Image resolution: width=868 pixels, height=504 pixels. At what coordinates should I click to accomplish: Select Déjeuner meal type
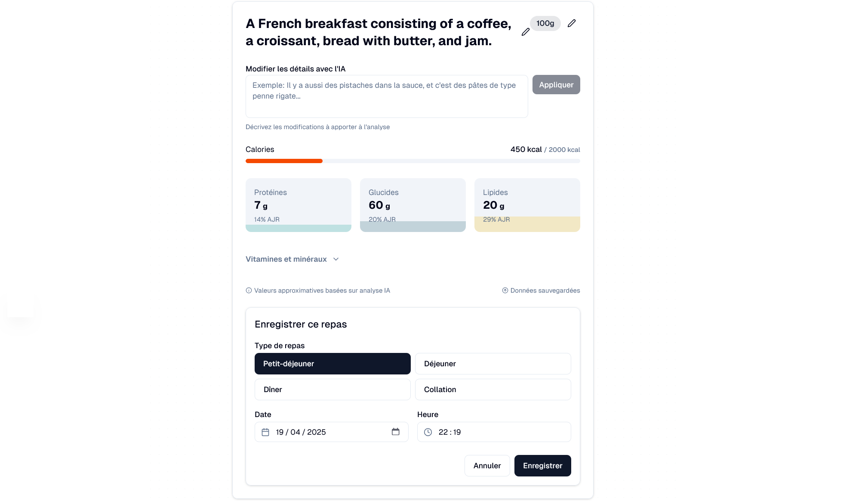tap(493, 364)
